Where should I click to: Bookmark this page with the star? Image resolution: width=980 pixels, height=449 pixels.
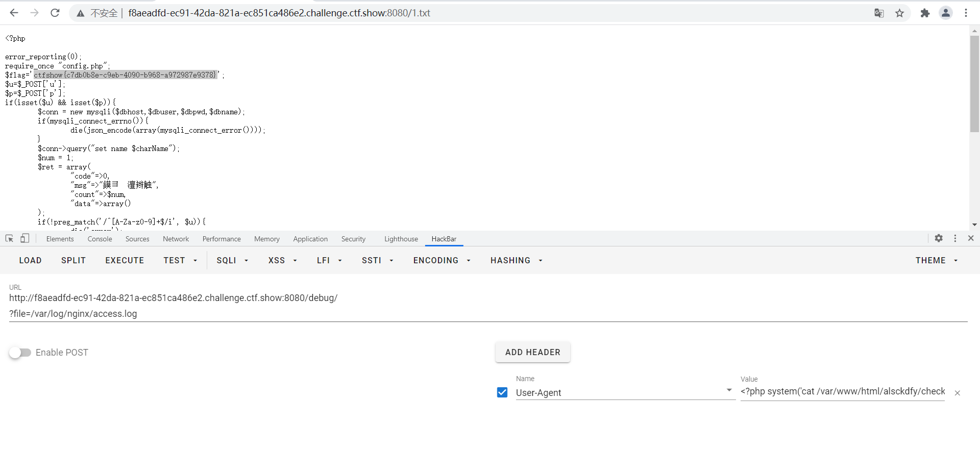click(x=899, y=13)
